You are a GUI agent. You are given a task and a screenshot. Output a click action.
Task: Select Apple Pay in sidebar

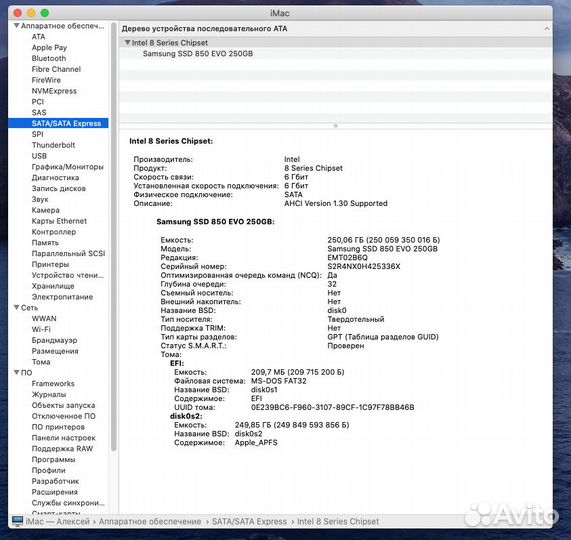49,48
